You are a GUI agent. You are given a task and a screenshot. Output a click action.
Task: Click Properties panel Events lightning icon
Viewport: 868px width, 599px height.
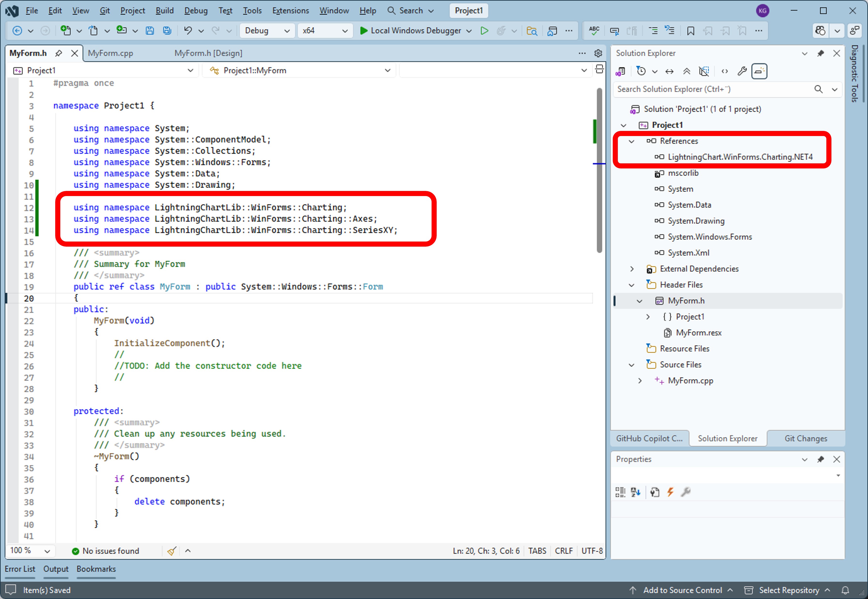pos(670,492)
